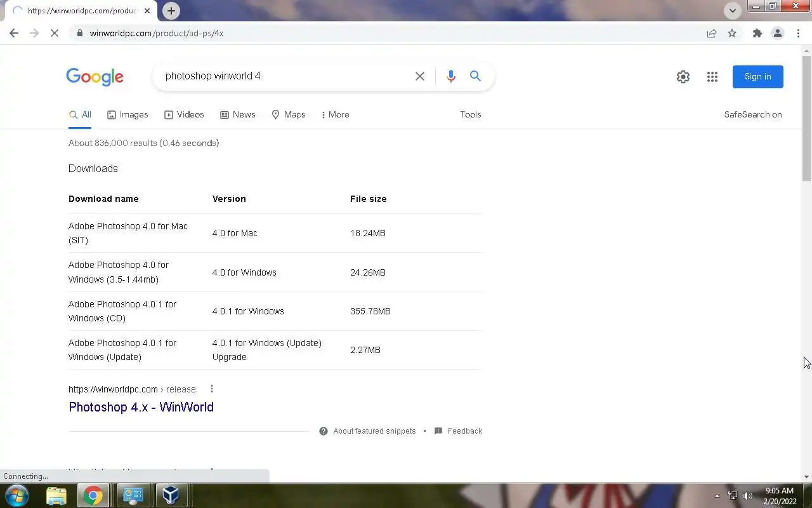
Task: Click the network tray icon
Action: tap(733, 496)
